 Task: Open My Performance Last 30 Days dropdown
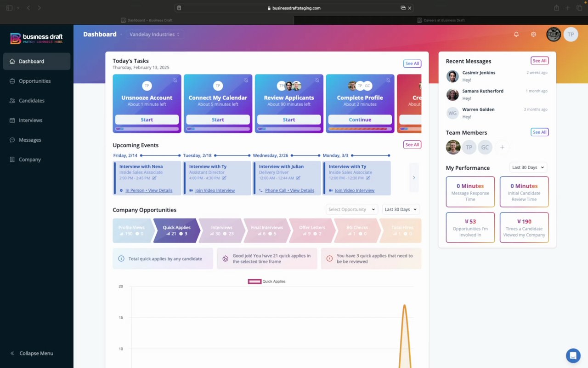(x=528, y=167)
